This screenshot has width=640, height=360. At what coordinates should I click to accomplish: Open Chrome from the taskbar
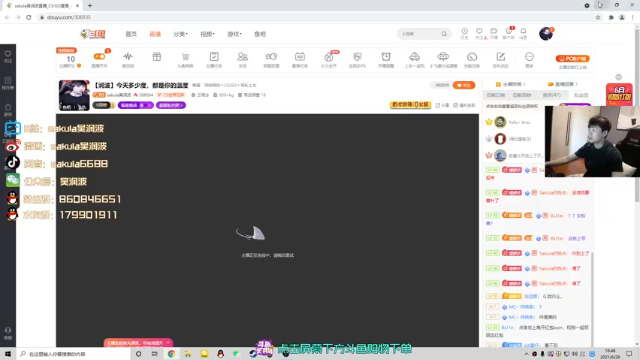tap(171, 354)
